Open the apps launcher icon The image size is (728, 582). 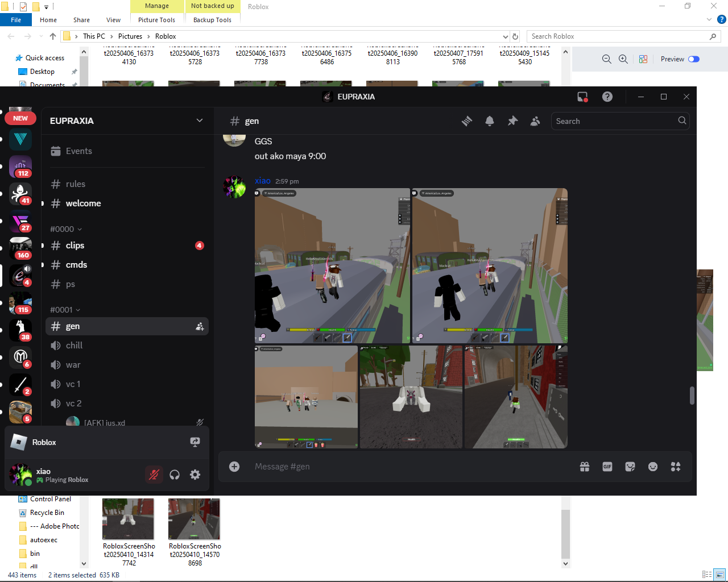(x=676, y=467)
